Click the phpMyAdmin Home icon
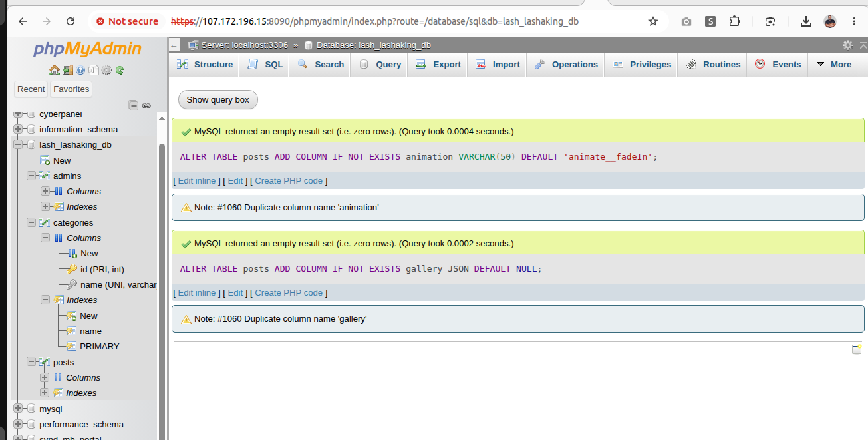The width and height of the screenshot is (868, 440). tap(55, 70)
